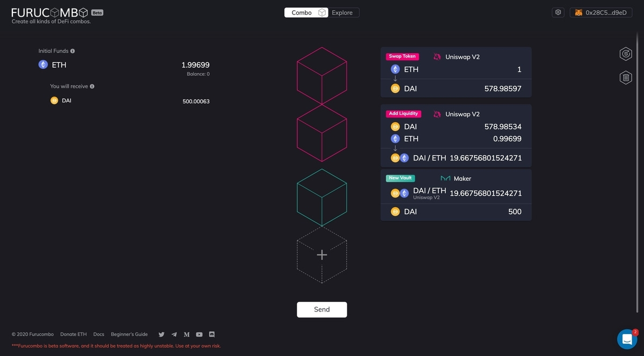
Task: Click the New Vault tag
Action: (x=400, y=178)
